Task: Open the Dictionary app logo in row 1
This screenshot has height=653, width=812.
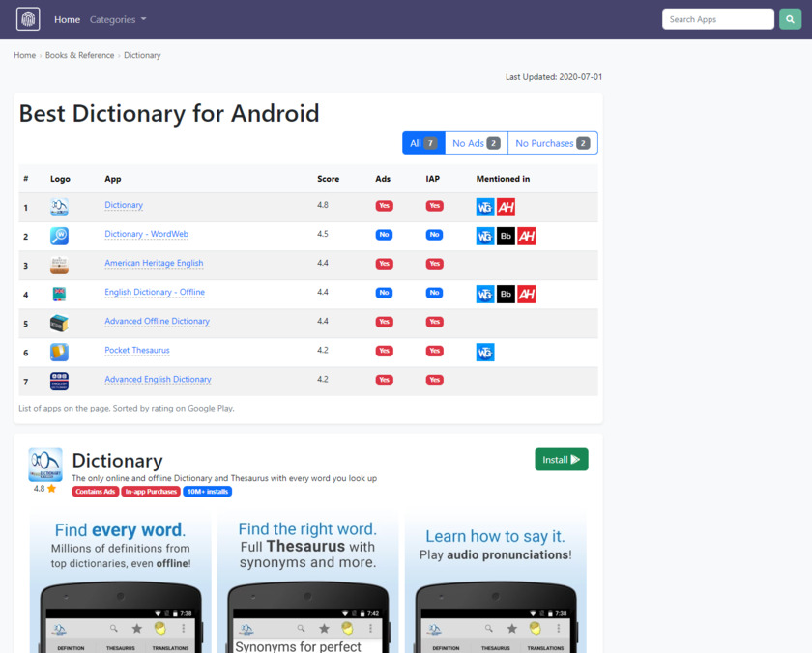Action: [59, 207]
